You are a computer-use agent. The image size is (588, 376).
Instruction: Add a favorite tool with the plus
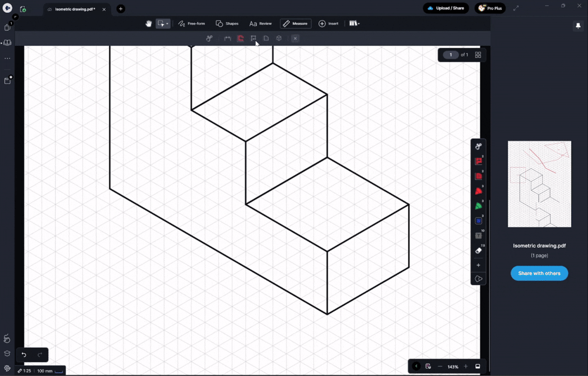478,265
